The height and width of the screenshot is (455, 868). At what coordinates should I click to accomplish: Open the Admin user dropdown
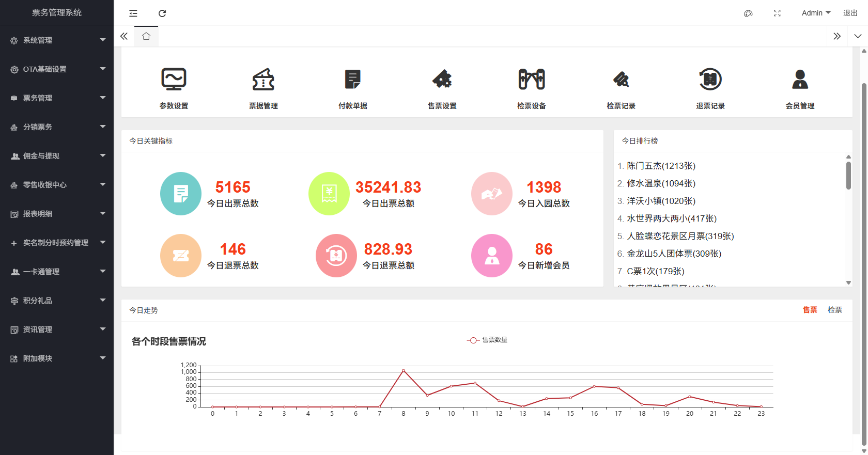point(816,13)
